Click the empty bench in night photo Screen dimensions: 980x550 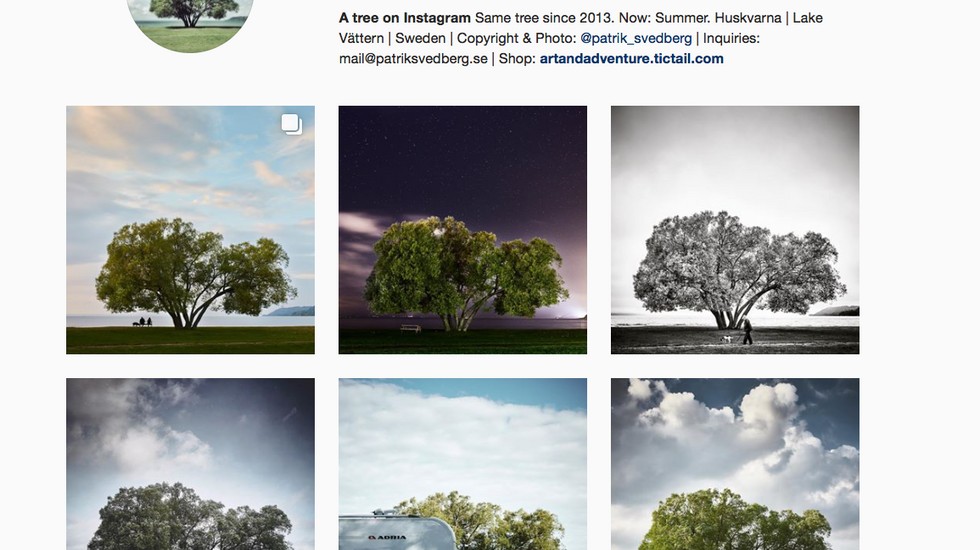click(x=411, y=328)
